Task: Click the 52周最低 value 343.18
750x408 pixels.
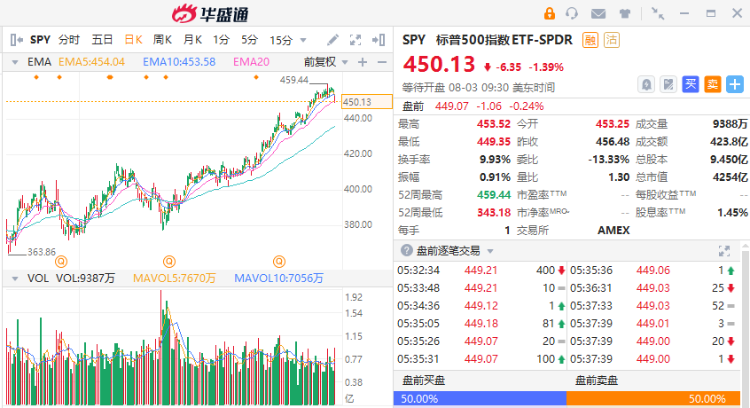Action: pos(494,213)
